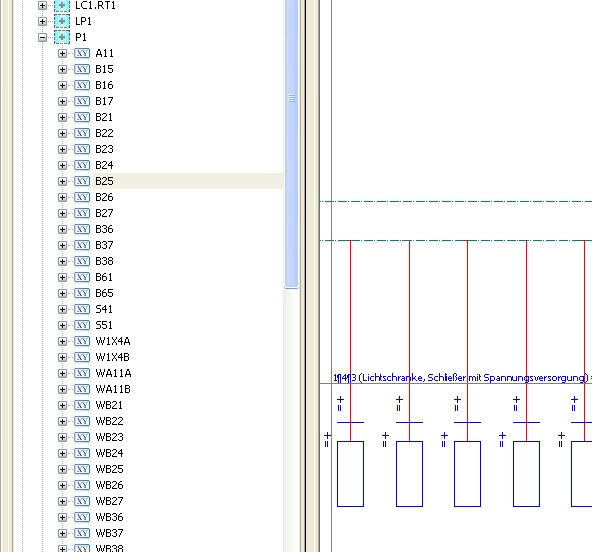This screenshot has height=552, width=592.
Task: Click the XY icon beside WB22
Action: 82,421
